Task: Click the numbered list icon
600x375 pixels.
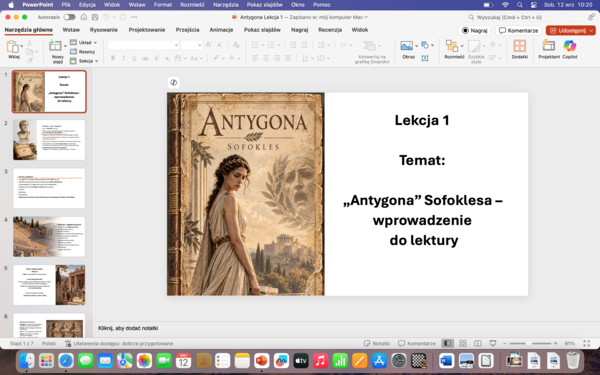Action: 271,45
